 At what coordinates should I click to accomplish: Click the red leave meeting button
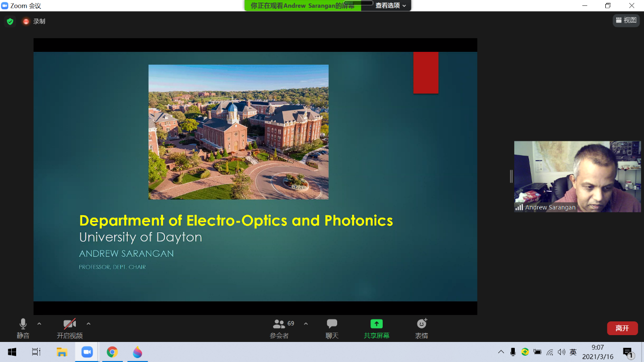622,328
